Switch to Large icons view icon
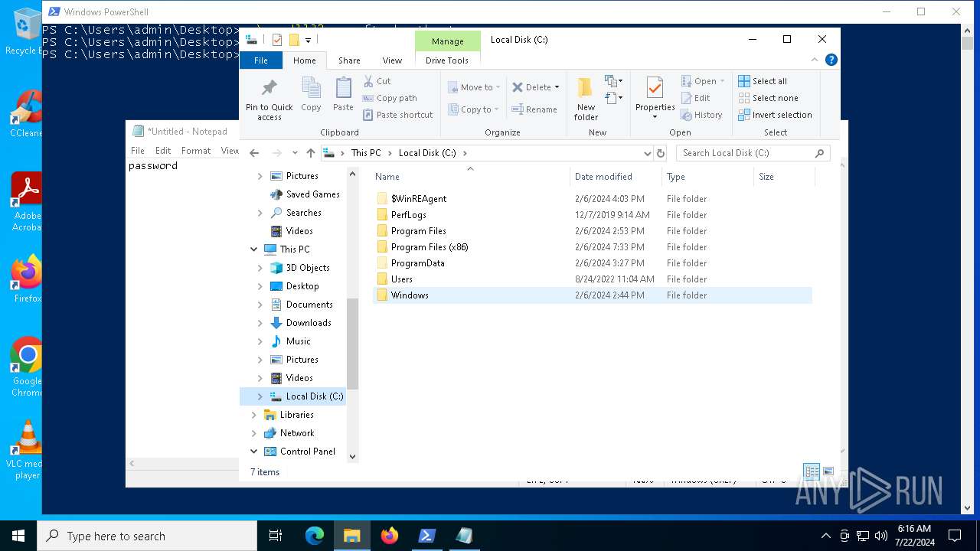 pyautogui.click(x=828, y=471)
